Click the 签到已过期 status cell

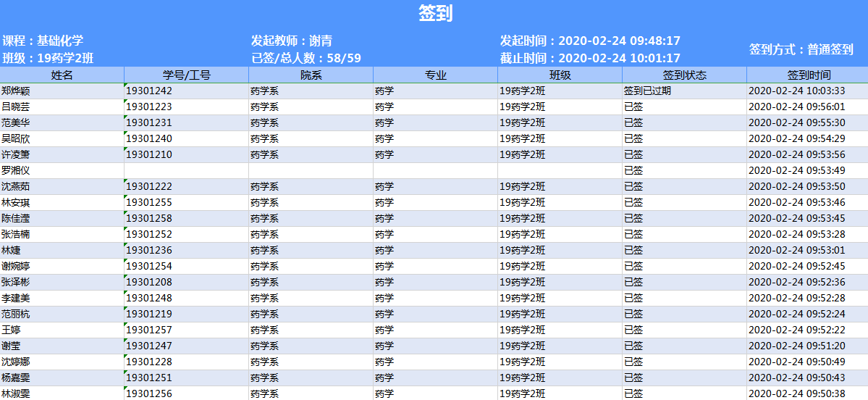(x=647, y=91)
